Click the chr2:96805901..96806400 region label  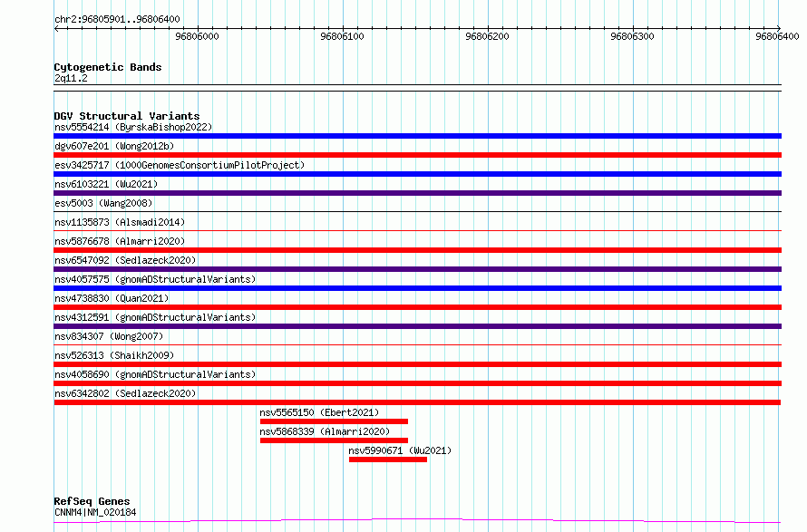[117, 19]
